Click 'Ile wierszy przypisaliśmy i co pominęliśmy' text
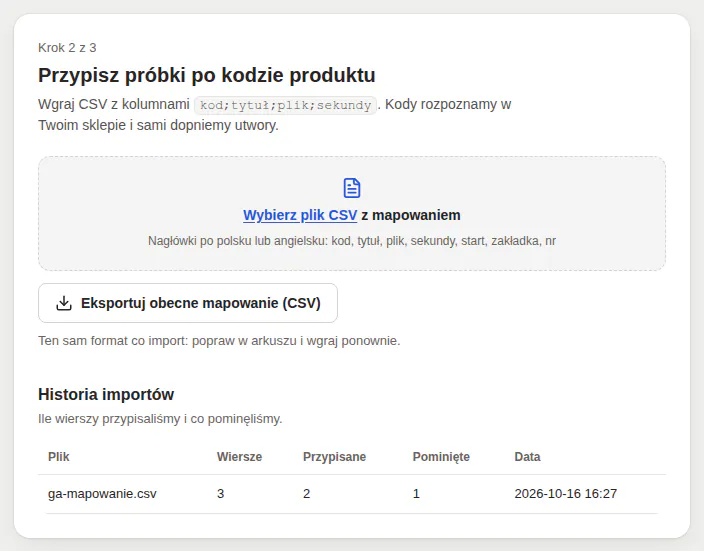Screen dimensions: 704x551 (x=160, y=419)
